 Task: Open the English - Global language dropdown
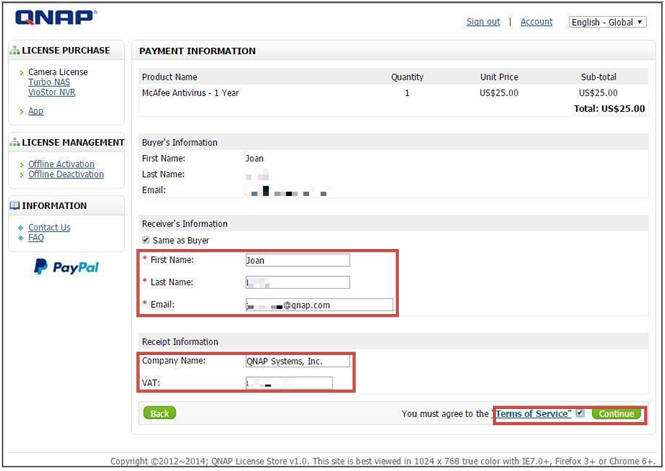click(x=607, y=22)
